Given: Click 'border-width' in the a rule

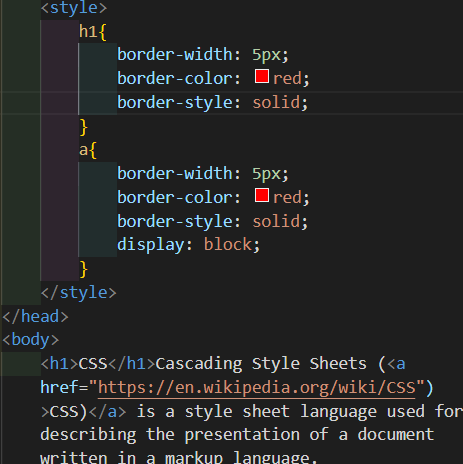Looking at the screenshot, I should 175,173.
